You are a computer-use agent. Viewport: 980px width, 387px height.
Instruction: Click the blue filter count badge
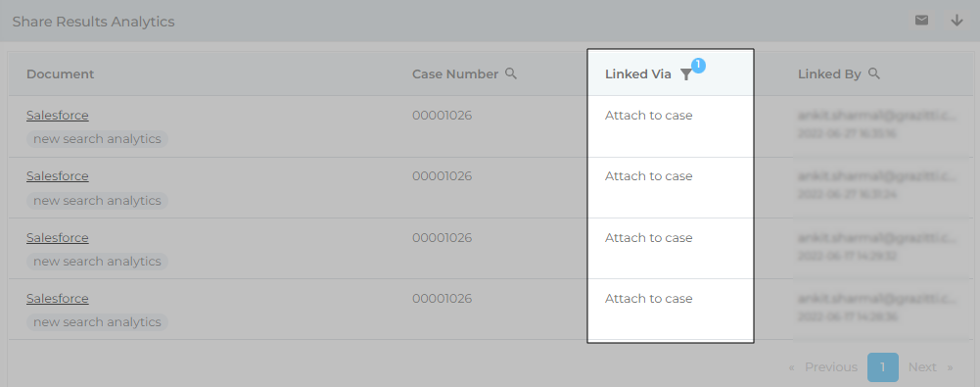(x=698, y=65)
